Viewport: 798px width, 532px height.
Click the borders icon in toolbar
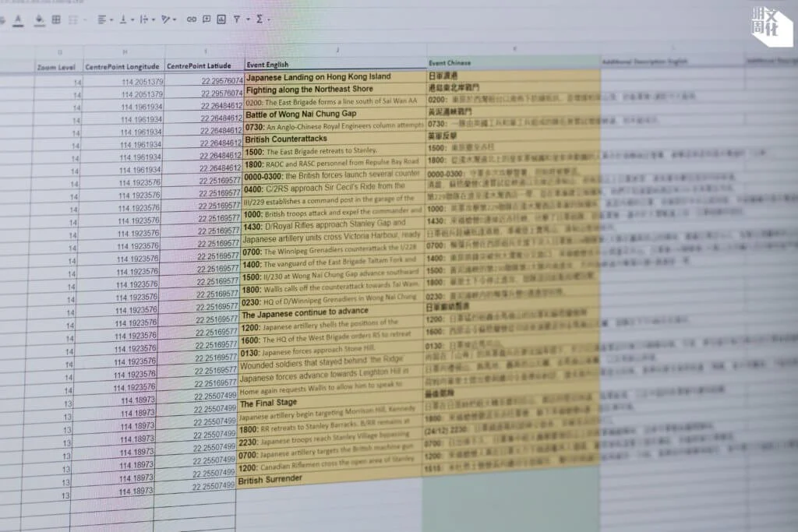click(56, 19)
